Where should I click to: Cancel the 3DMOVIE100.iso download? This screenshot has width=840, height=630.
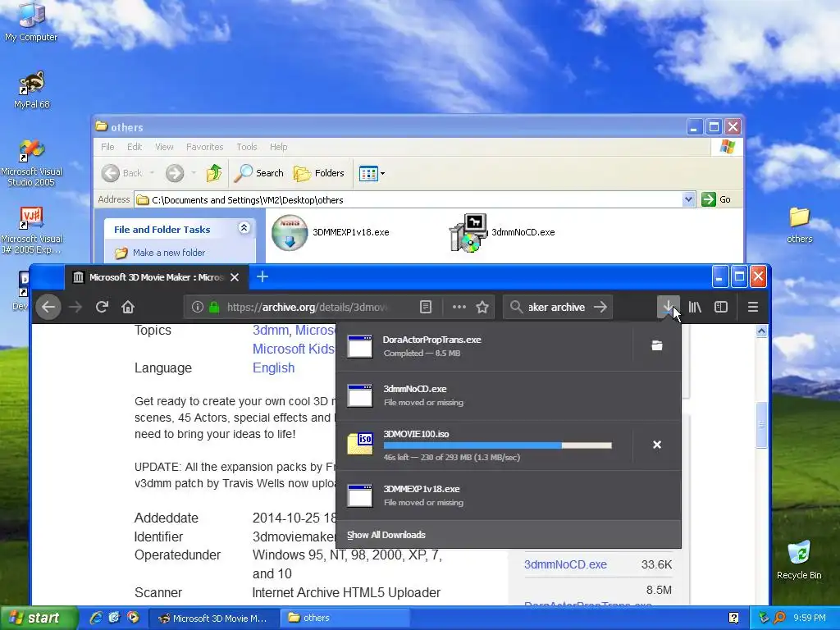[657, 445]
